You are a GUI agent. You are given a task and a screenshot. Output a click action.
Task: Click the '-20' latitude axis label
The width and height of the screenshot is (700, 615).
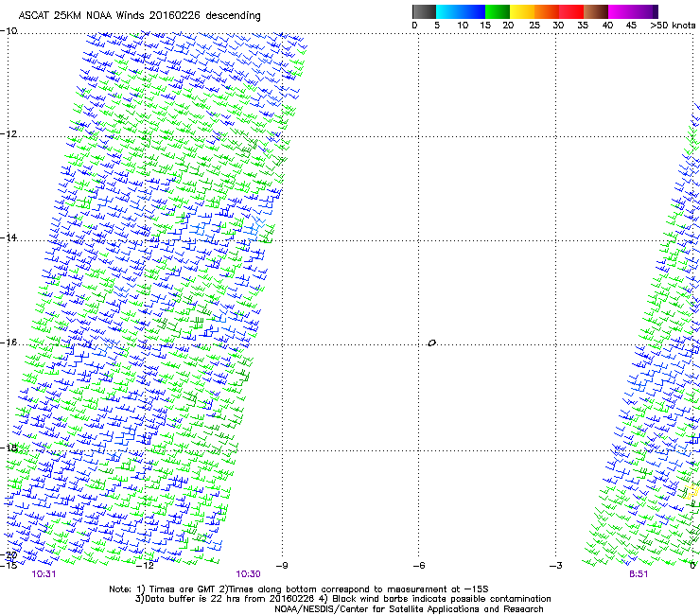(9, 555)
